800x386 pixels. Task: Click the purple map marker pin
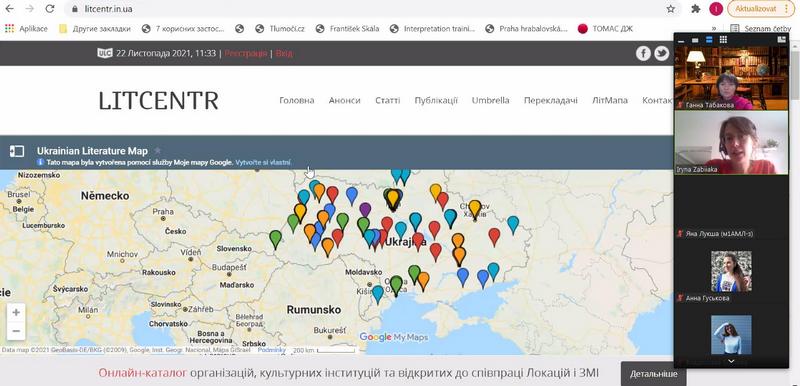point(365,209)
